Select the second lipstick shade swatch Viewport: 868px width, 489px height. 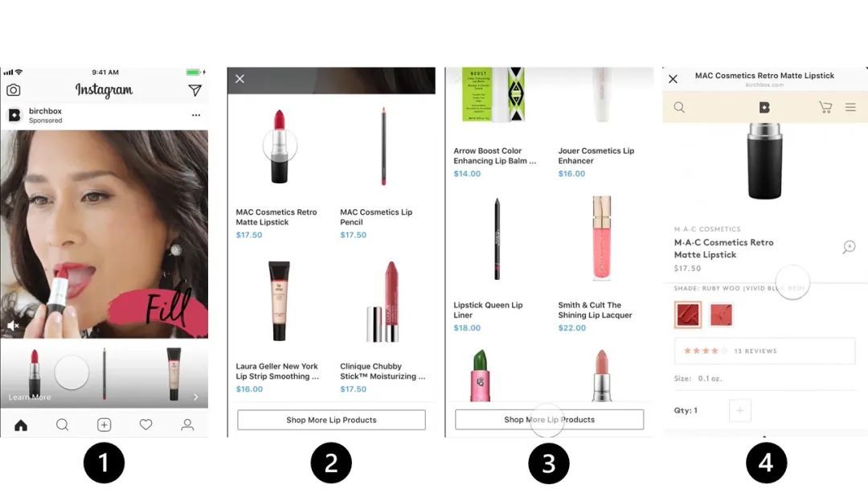[721, 314]
